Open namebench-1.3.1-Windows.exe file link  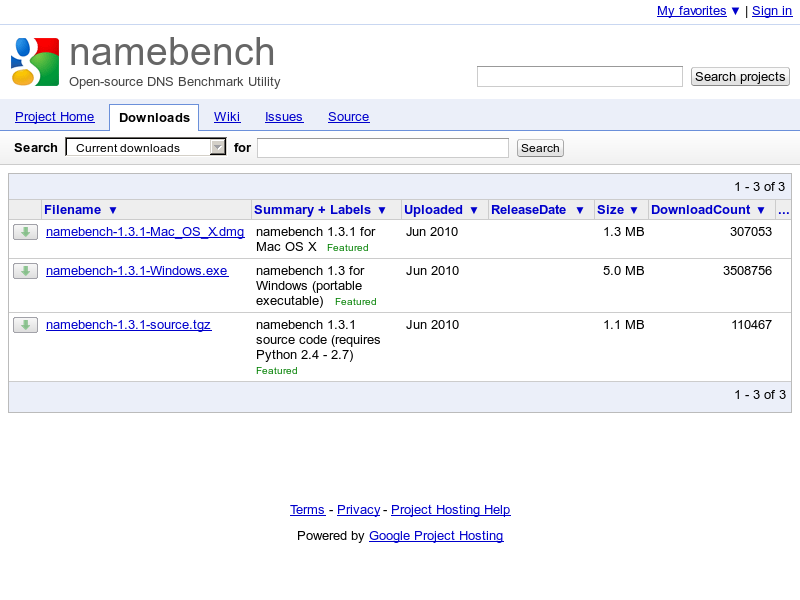tap(137, 270)
